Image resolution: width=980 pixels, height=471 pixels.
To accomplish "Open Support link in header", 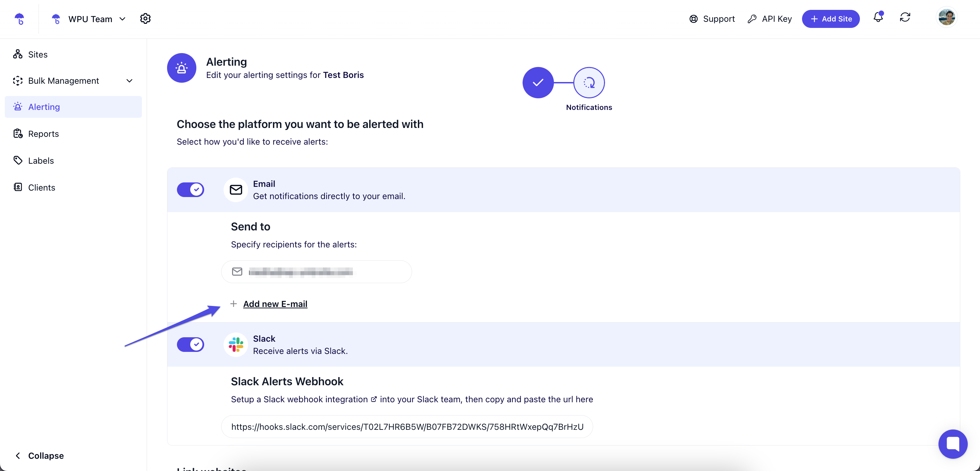I will click(712, 19).
